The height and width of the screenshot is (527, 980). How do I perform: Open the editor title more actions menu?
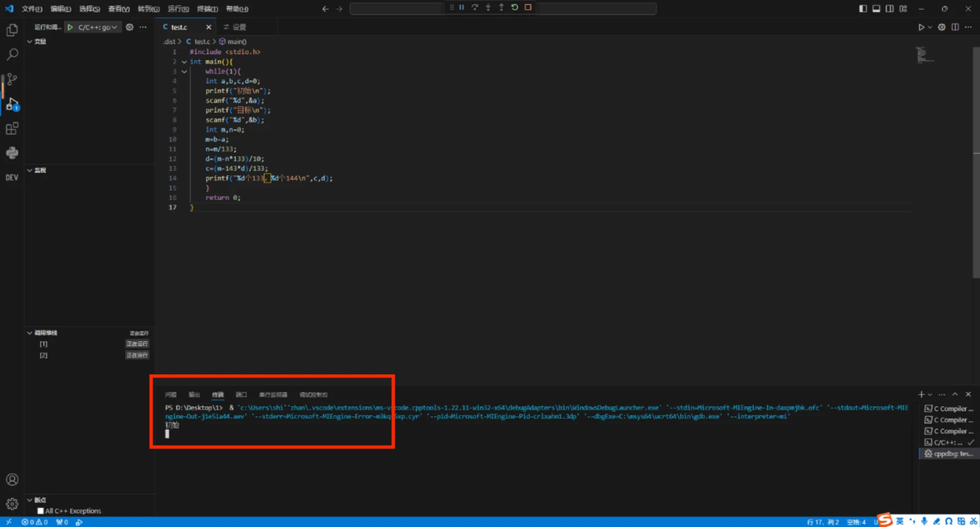(x=968, y=27)
